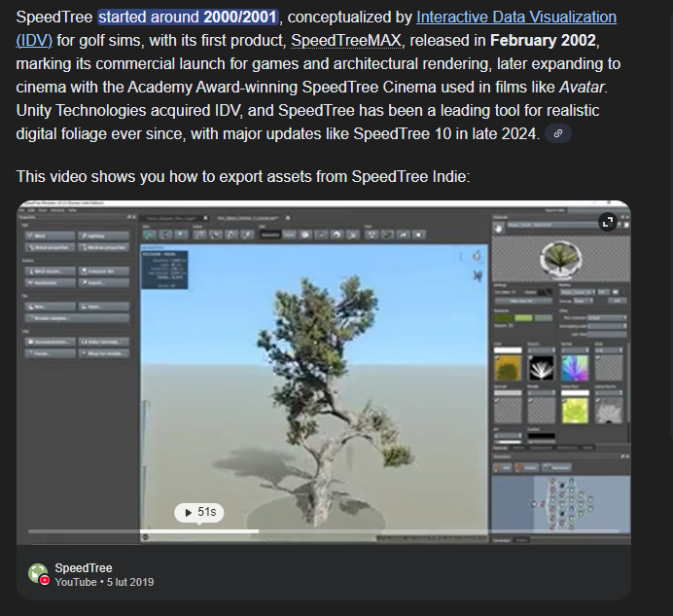673x616 pixels.
Task: Click the bold text February 2002
Action: [x=543, y=40]
